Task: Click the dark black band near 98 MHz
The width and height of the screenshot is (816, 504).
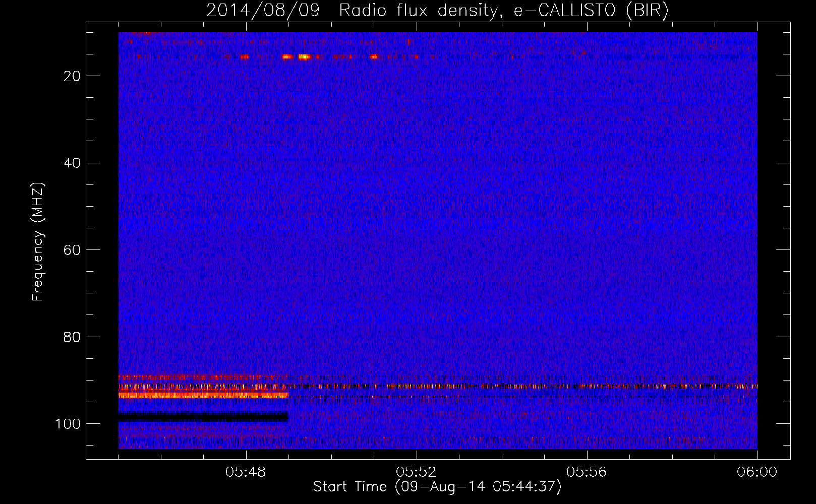Action: click(203, 416)
